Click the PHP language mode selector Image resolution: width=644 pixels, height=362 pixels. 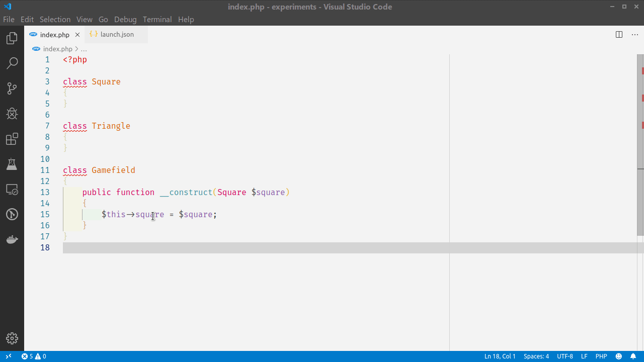tap(601, 356)
